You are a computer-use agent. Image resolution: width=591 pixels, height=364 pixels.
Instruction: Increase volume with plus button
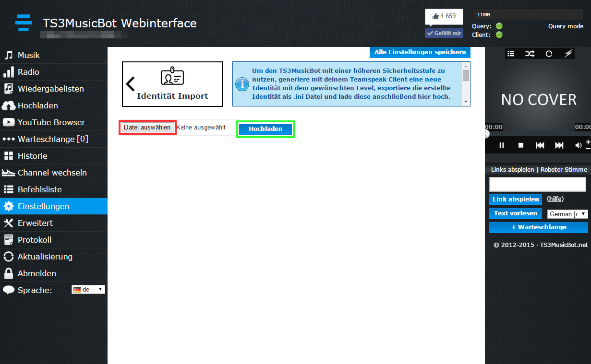pyautogui.click(x=588, y=142)
